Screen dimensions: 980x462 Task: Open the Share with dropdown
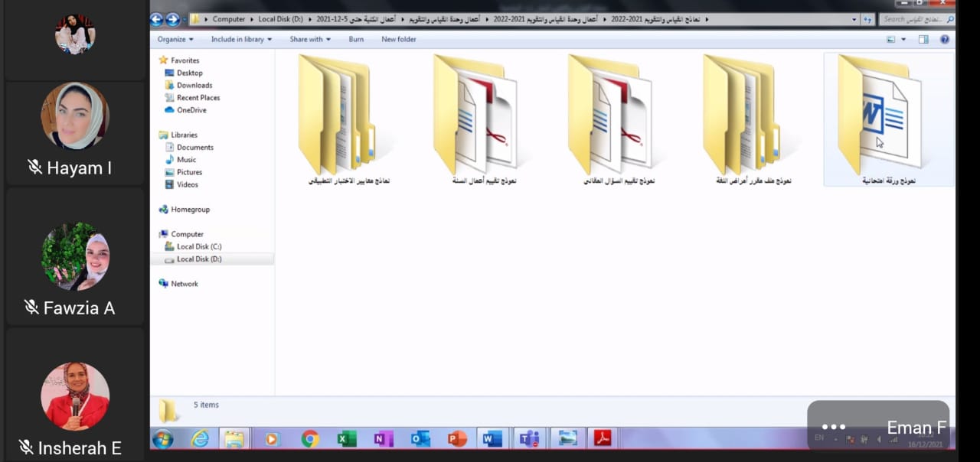coord(310,39)
